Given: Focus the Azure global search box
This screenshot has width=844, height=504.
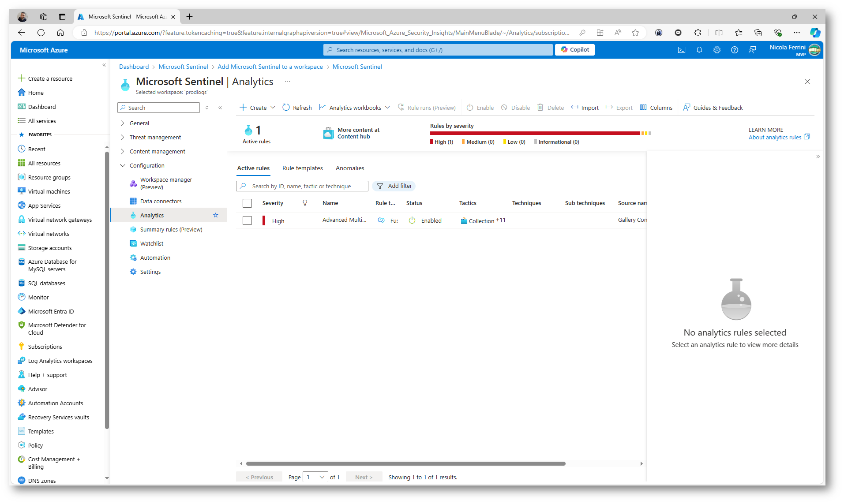Looking at the screenshot, I should 438,50.
